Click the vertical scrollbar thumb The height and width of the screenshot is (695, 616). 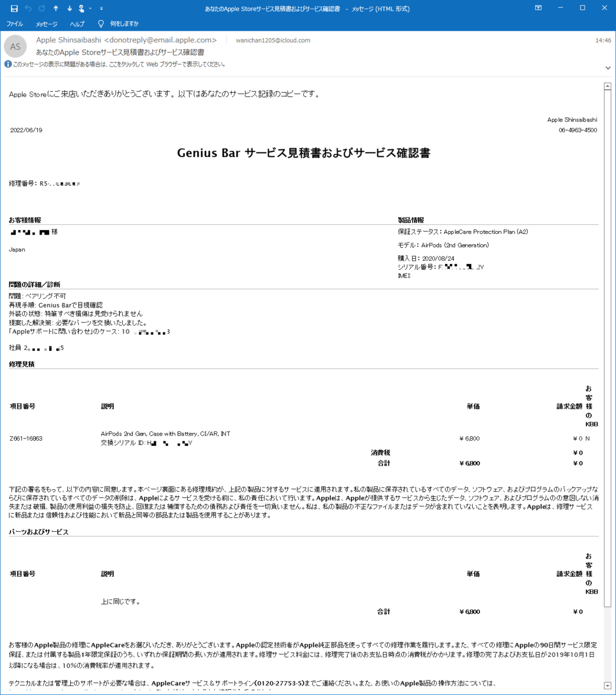pyautogui.click(x=608, y=349)
